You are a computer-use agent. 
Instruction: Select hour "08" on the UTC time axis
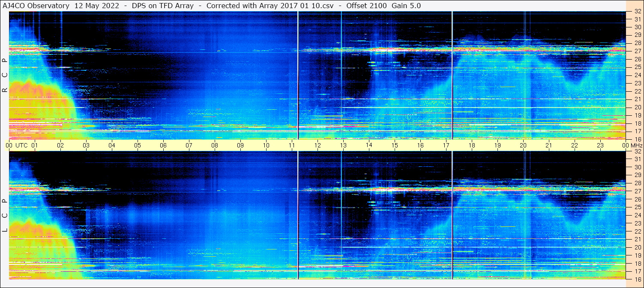pyautogui.click(x=215, y=145)
